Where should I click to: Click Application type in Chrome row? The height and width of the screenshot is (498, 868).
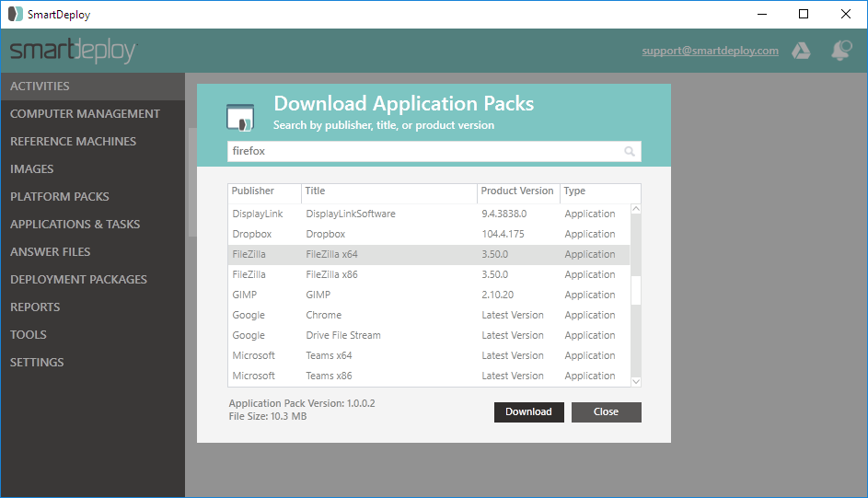589,316
